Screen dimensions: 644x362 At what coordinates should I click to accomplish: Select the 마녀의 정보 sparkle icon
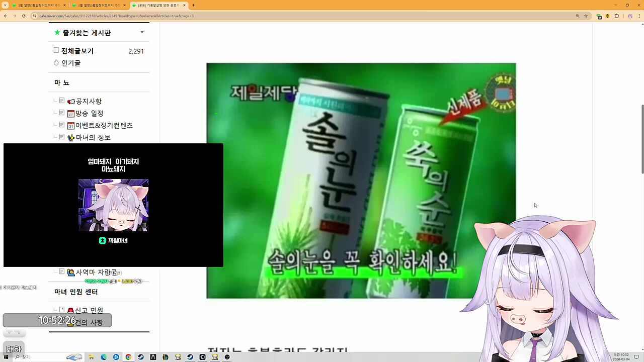tap(71, 137)
